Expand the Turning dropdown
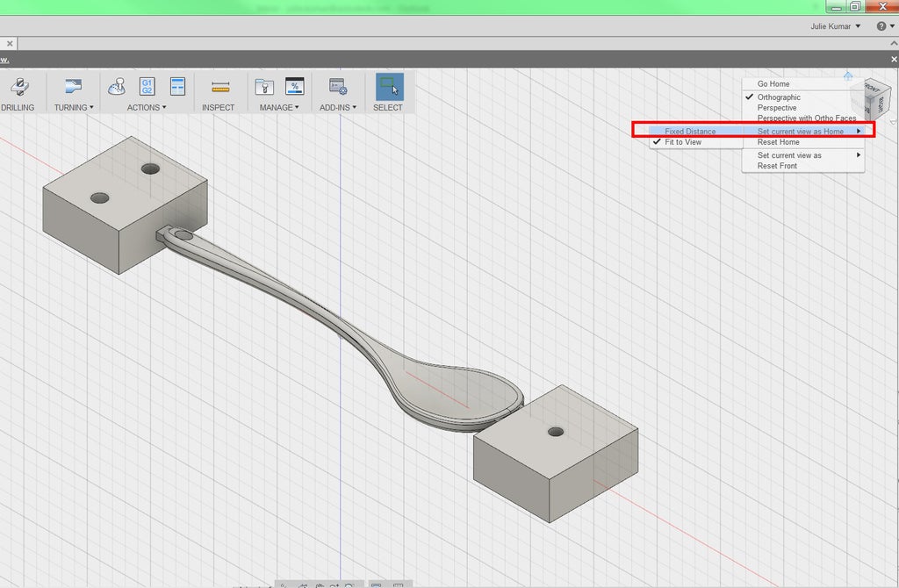The height and width of the screenshot is (588, 899). point(91,107)
